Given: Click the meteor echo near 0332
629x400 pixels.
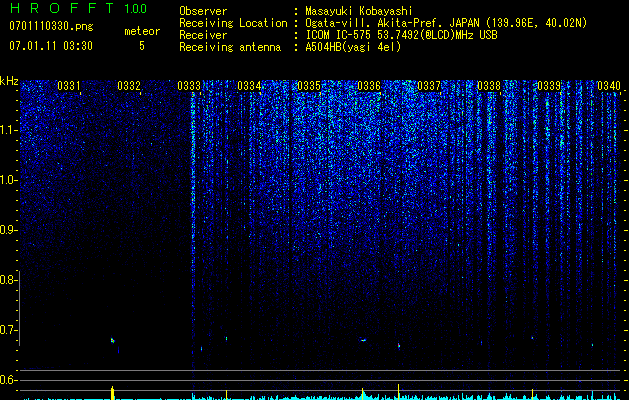Looking at the screenshot, I should tap(112, 340).
